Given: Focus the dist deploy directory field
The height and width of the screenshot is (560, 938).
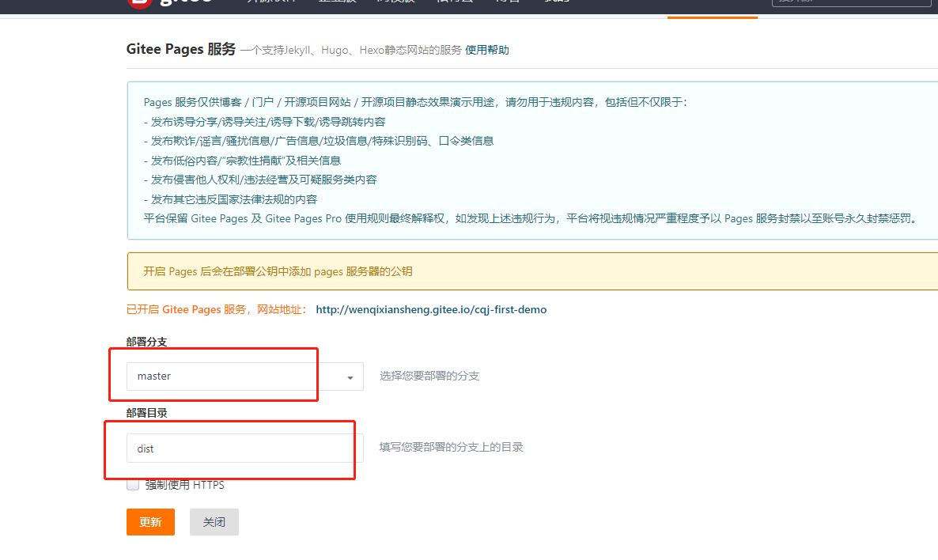Looking at the screenshot, I should (x=244, y=448).
